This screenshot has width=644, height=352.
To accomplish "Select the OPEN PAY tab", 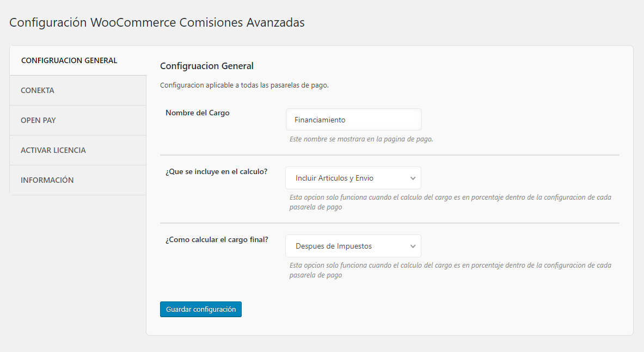I will tap(38, 120).
